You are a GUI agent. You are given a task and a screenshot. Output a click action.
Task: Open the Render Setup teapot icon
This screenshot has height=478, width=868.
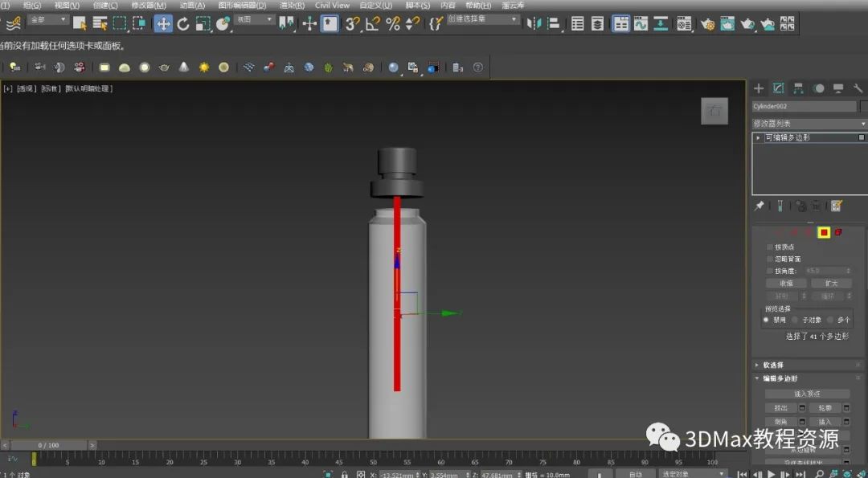point(707,23)
